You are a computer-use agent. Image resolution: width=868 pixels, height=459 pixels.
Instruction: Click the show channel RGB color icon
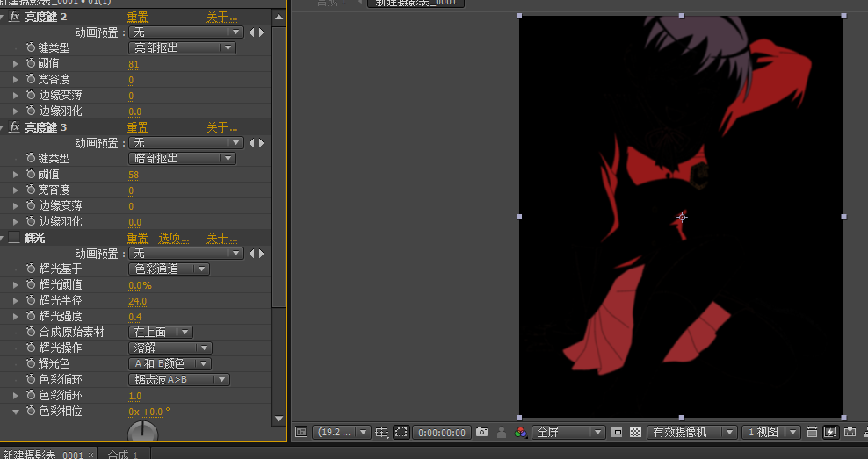521,432
